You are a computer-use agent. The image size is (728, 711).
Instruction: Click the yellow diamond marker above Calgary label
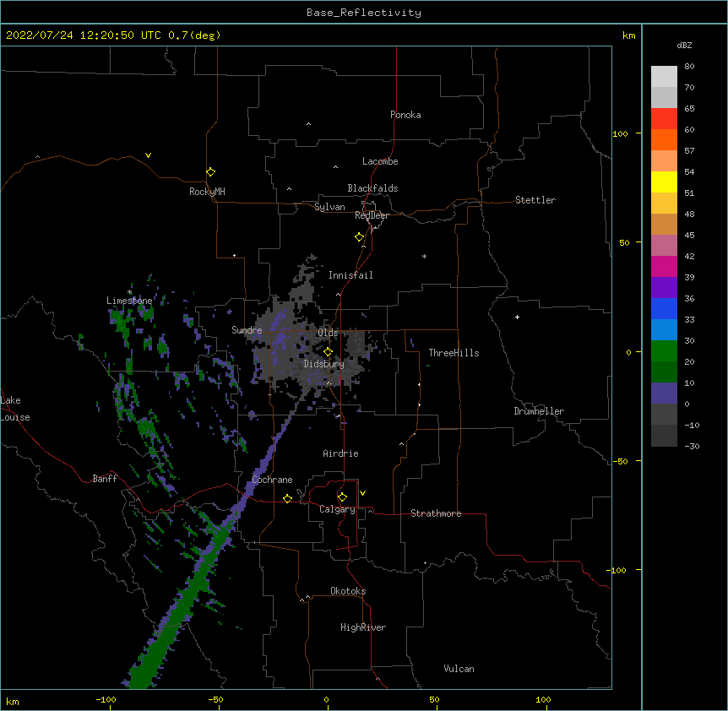click(342, 497)
